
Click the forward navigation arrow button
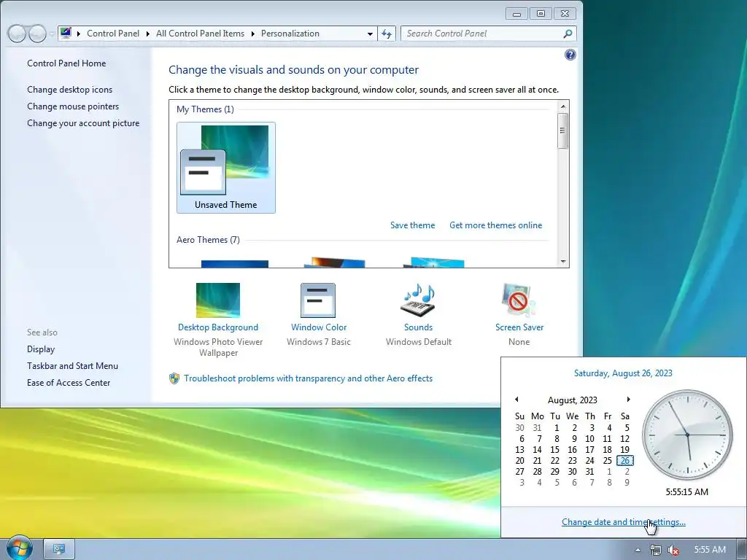coord(38,34)
